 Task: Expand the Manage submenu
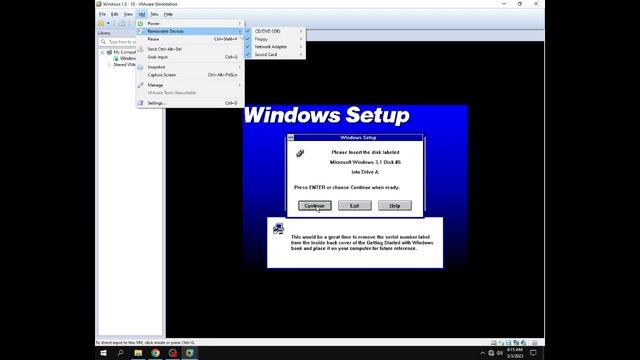(190, 85)
